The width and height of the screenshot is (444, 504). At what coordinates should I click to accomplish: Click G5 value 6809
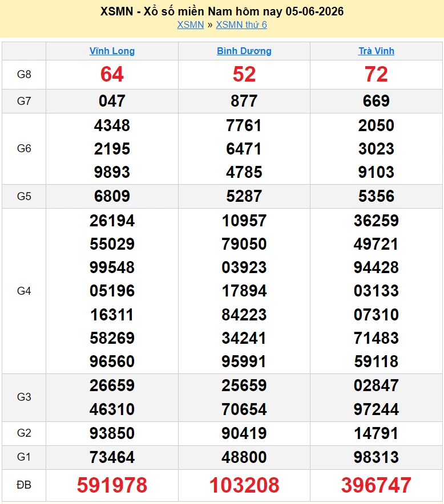tap(112, 196)
